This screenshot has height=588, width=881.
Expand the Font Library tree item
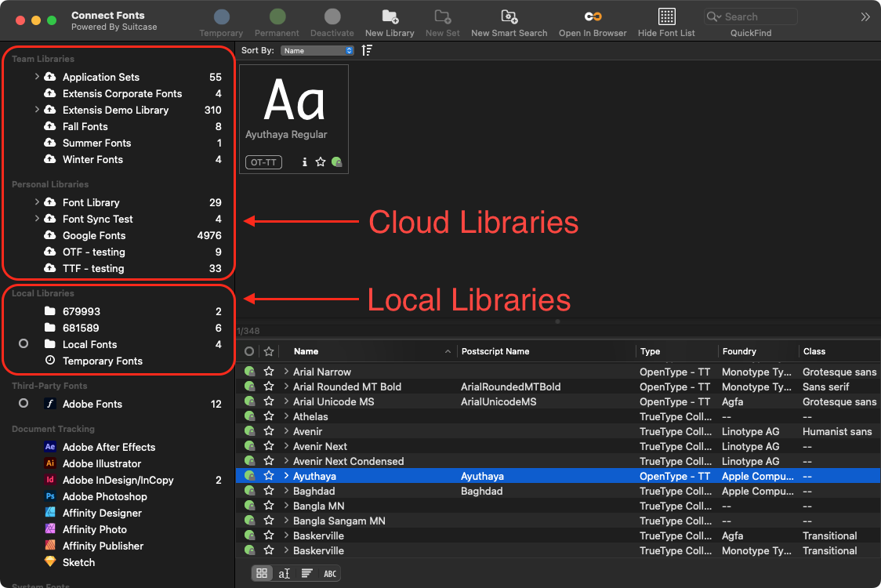[36, 202]
